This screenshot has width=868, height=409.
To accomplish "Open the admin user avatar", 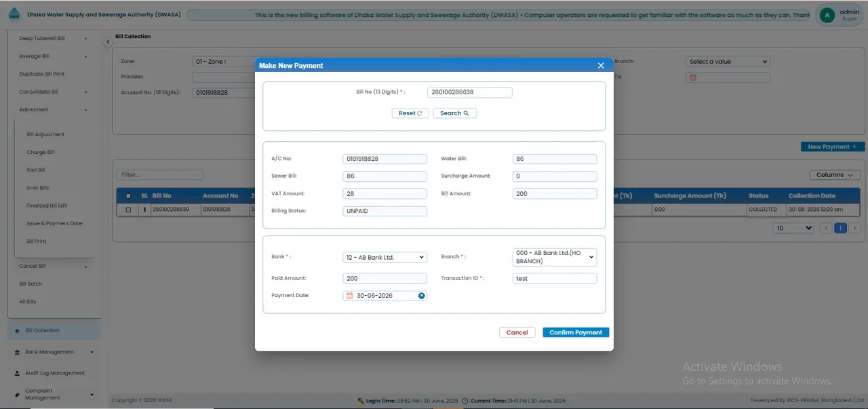I will coord(826,15).
